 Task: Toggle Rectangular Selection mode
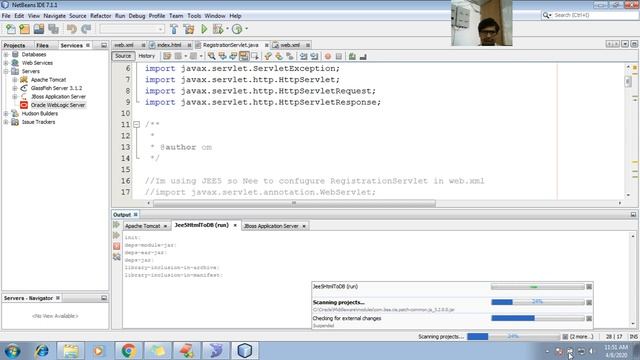coord(255,56)
